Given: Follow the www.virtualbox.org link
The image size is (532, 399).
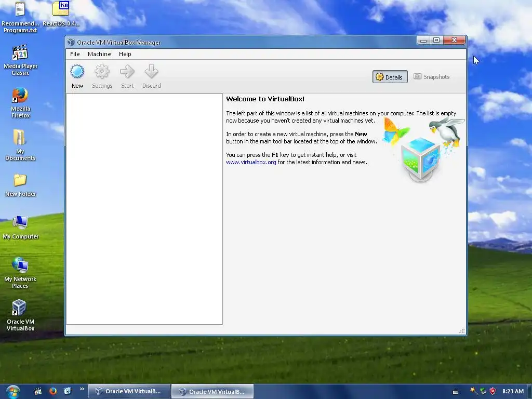Looking at the screenshot, I should [251, 162].
